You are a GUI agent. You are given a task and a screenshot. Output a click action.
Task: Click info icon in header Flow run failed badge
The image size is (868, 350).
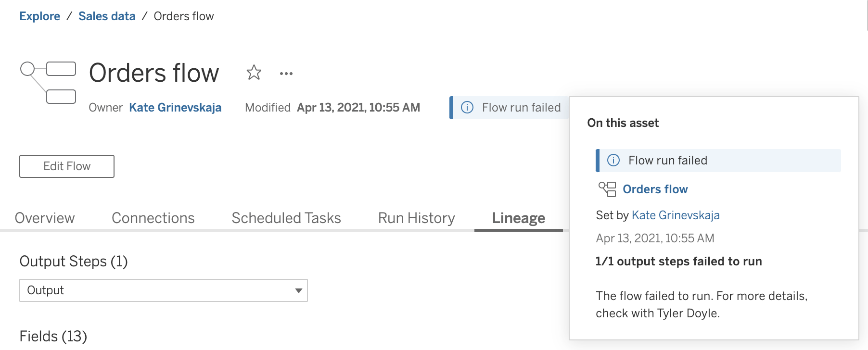[x=467, y=107]
